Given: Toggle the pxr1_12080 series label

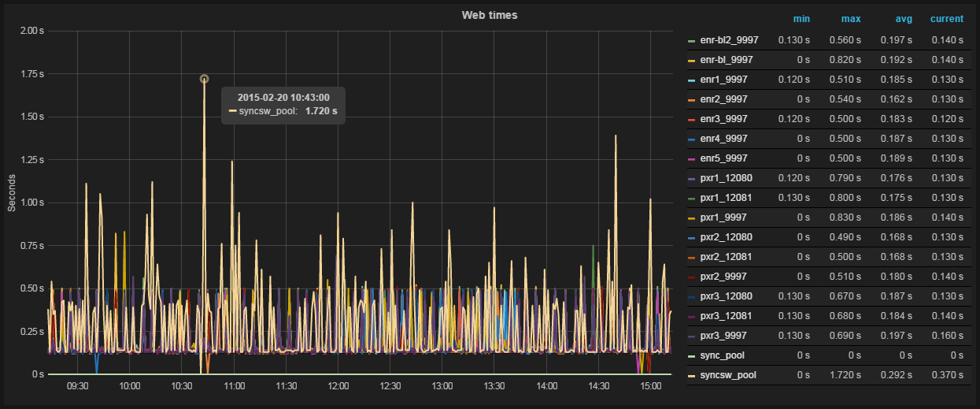Looking at the screenshot, I should point(726,177).
